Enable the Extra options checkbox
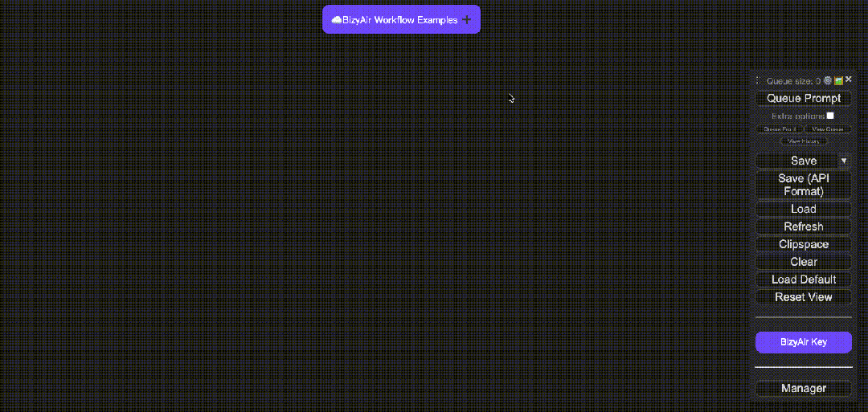 coord(830,116)
